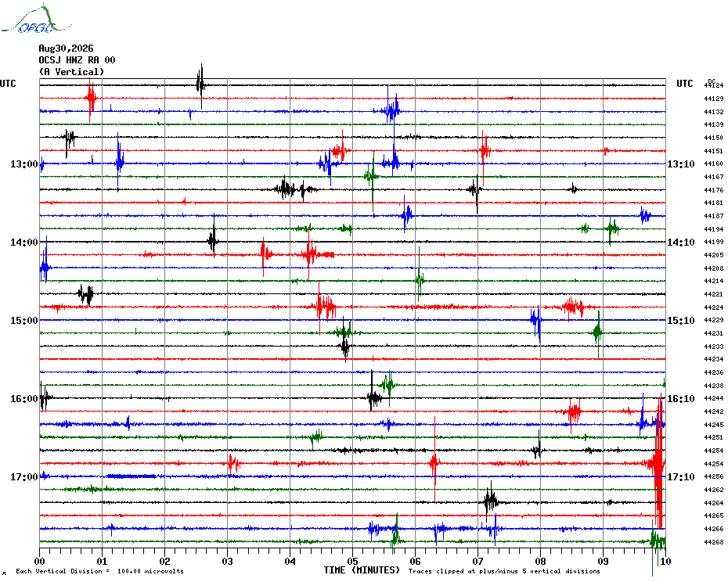Screen dimensions: 728x582
Task: Select the date label "Aug30,2026"
Action: click(x=66, y=48)
